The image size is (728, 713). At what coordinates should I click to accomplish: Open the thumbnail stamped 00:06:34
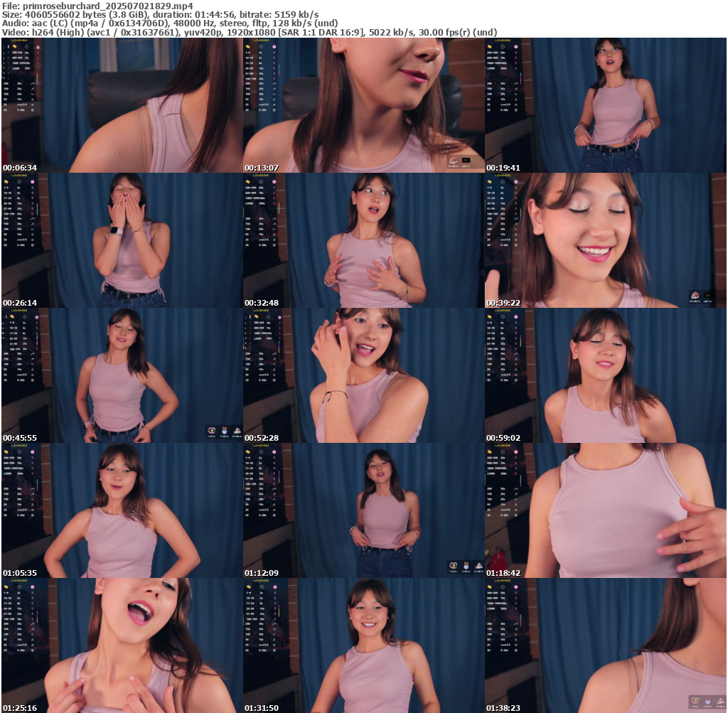click(x=122, y=105)
